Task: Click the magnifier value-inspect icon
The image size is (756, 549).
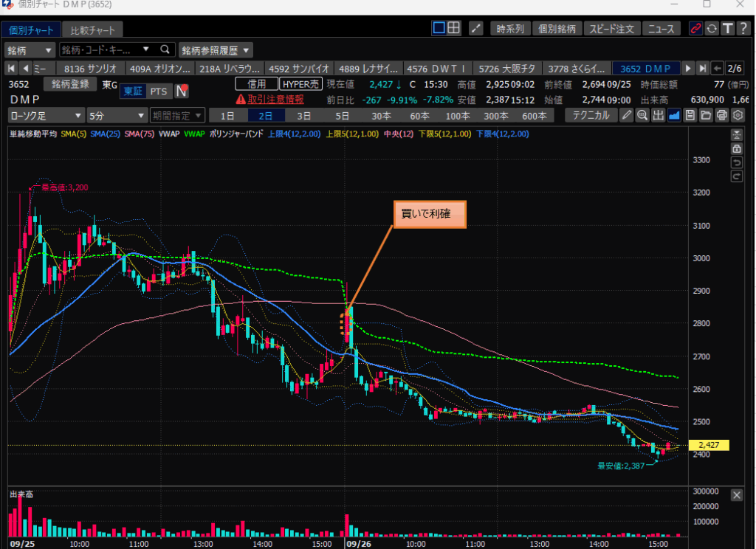Action: [x=642, y=115]
